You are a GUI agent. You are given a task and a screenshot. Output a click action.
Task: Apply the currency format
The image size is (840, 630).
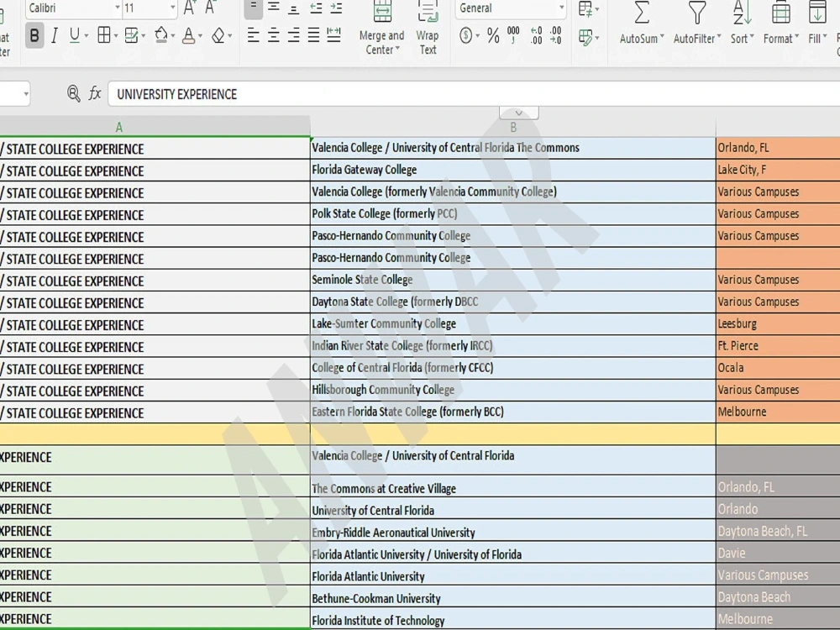(466, 36)
